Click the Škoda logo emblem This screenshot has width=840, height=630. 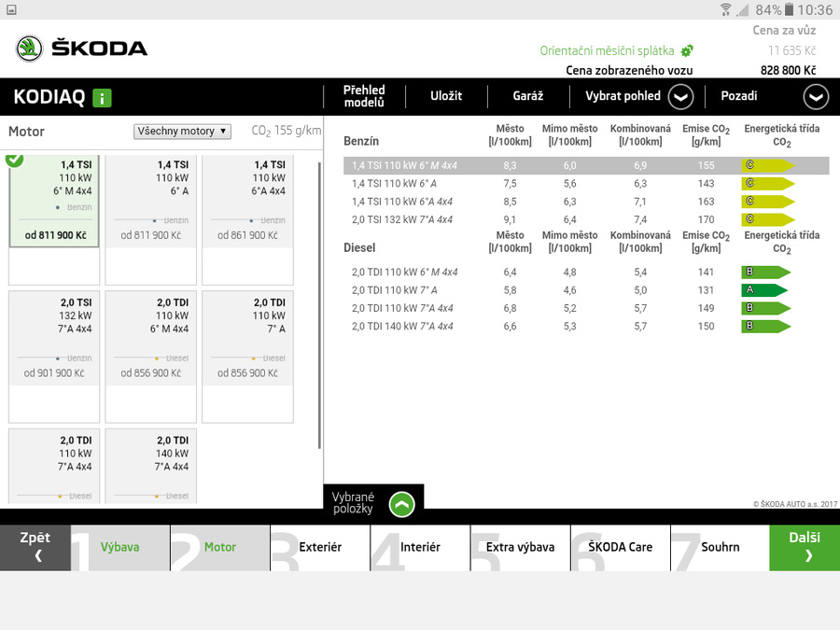click(x=29, y=49)
